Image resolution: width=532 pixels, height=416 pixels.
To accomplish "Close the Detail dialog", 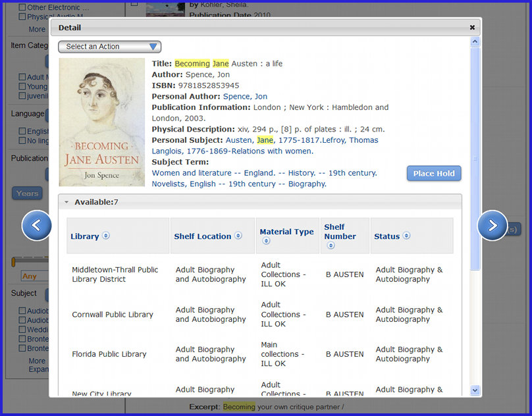I will pyautogui.click(x=472, y=28).
